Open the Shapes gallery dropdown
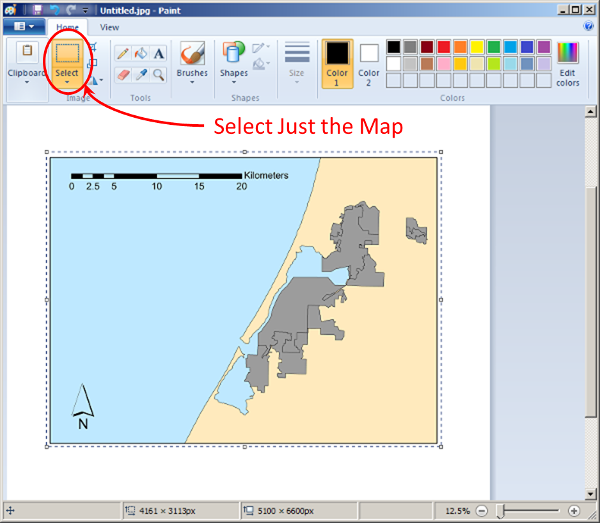 pyautogui.click(x=233, y=83)
